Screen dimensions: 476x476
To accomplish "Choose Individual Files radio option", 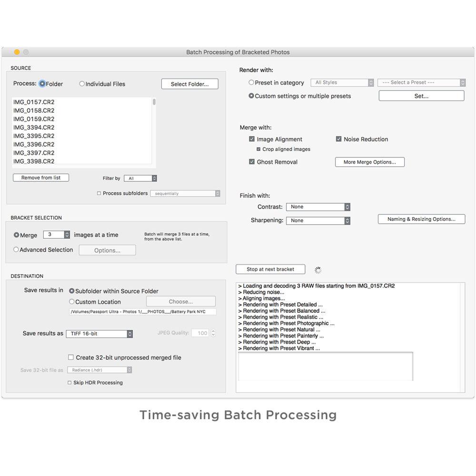I will [x=82, y=84].
